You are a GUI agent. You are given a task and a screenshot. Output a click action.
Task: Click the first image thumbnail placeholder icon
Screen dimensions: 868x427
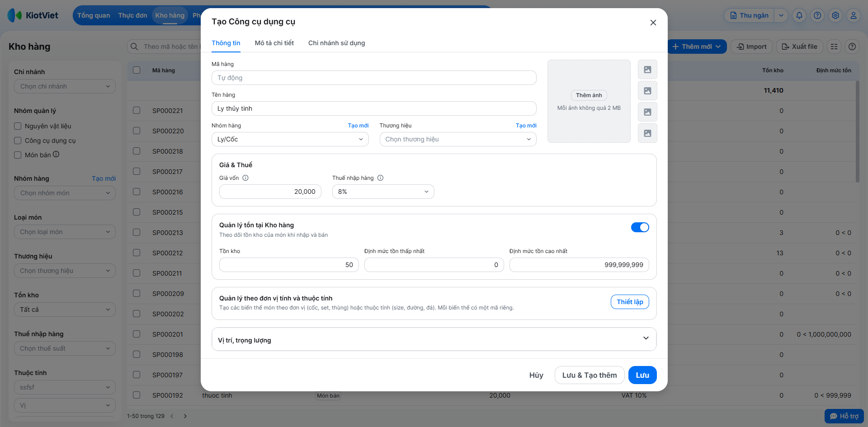coord(647,70)
